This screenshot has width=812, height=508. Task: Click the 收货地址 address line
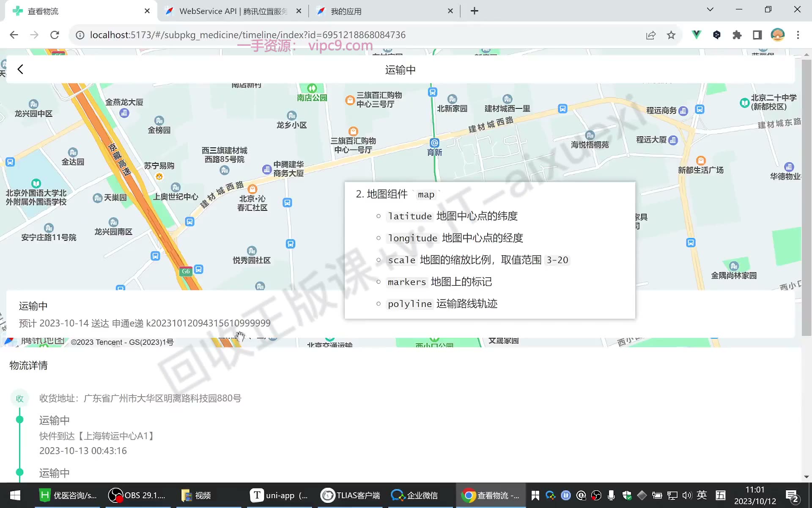[x=140, y=398]
